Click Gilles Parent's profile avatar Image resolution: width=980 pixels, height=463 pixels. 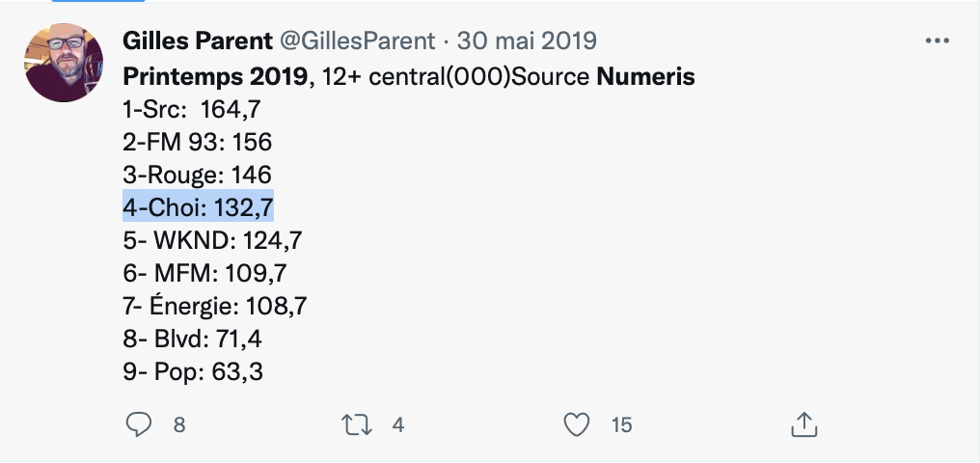[x=64, y=64]
